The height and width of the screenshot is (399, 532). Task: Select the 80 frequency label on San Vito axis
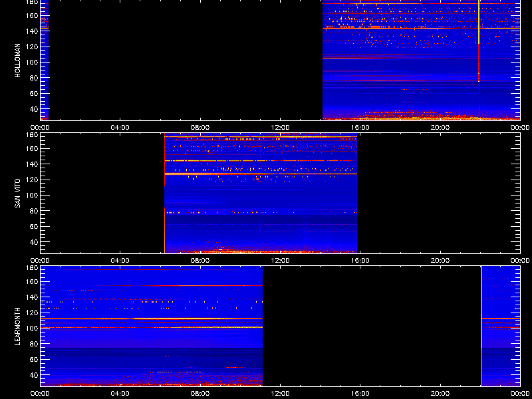[34, 211]
